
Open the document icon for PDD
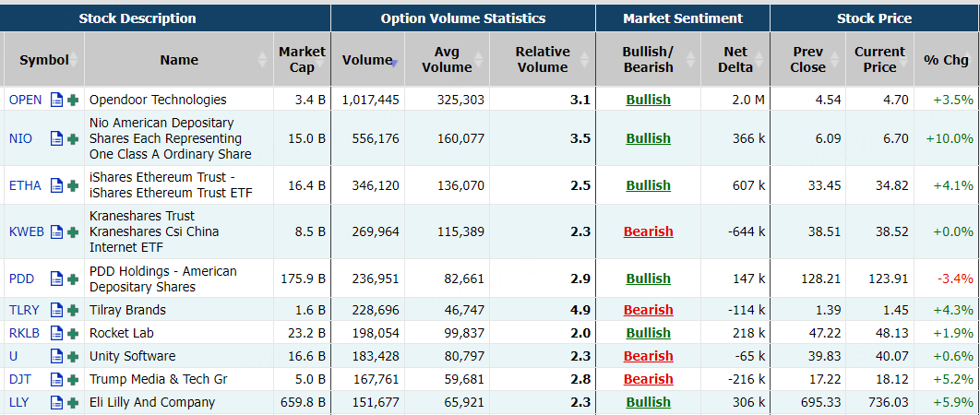tap(57, 279)
